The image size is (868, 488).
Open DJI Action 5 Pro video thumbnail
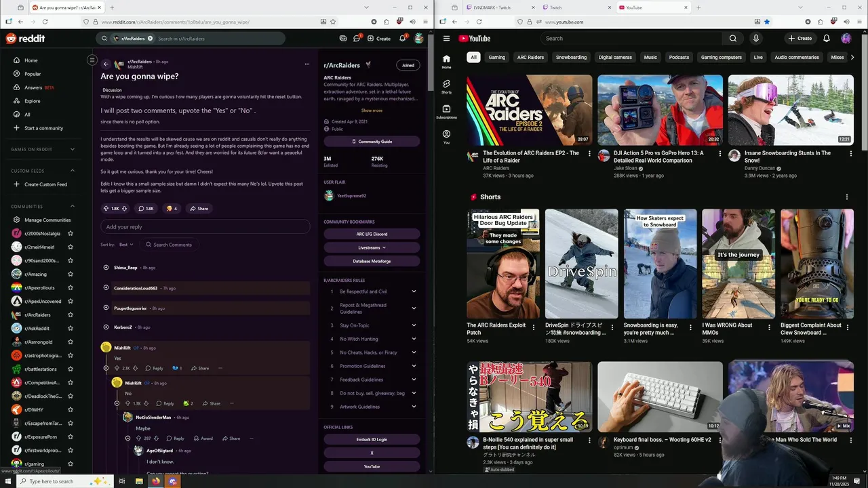coord(660,110)
